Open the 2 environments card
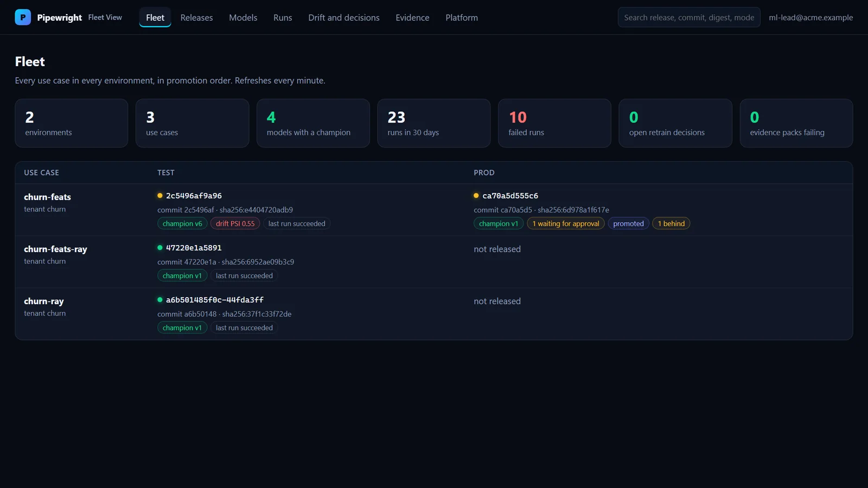The image size is (868, 488). coord(72,123)
